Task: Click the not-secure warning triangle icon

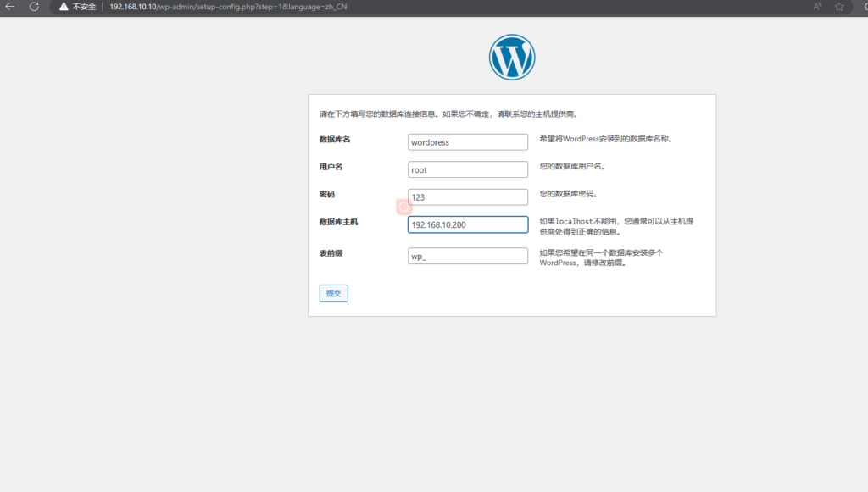Action: pyautogui.click(x=64, y=7)
